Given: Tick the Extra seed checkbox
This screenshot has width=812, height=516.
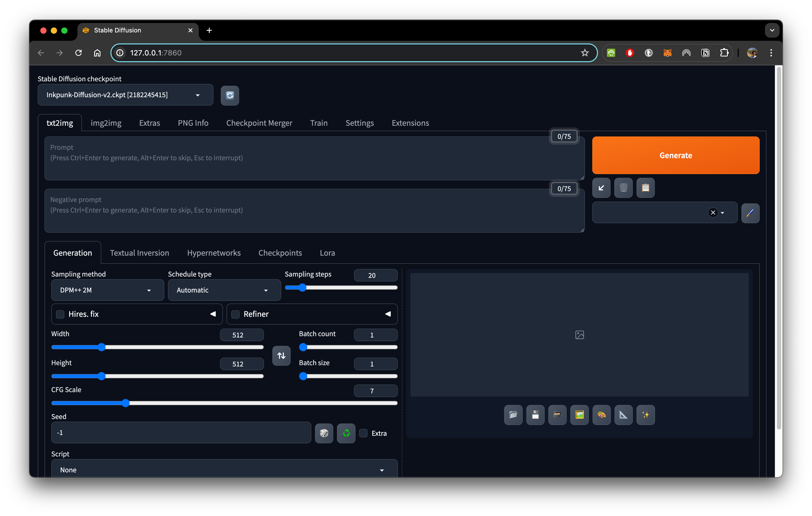Looking at the screenshot, I should coord(363,433).
